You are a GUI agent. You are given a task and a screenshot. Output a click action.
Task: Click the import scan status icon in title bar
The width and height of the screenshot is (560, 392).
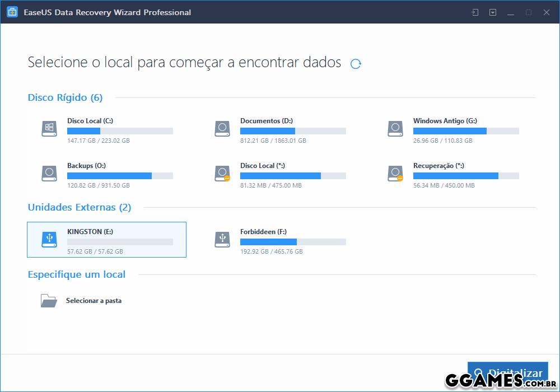[475, 12]
